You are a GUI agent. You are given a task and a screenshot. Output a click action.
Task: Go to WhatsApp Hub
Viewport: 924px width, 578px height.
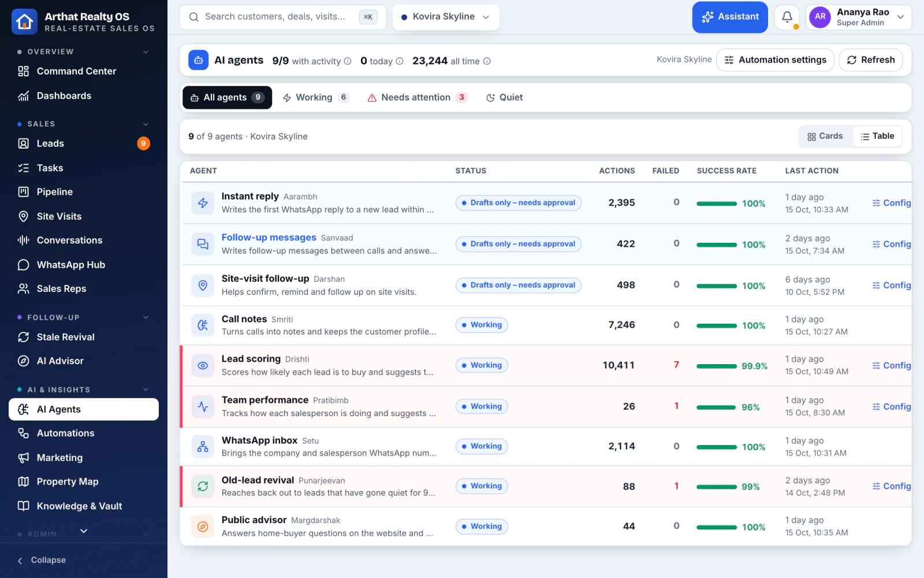tap(84, 265)
